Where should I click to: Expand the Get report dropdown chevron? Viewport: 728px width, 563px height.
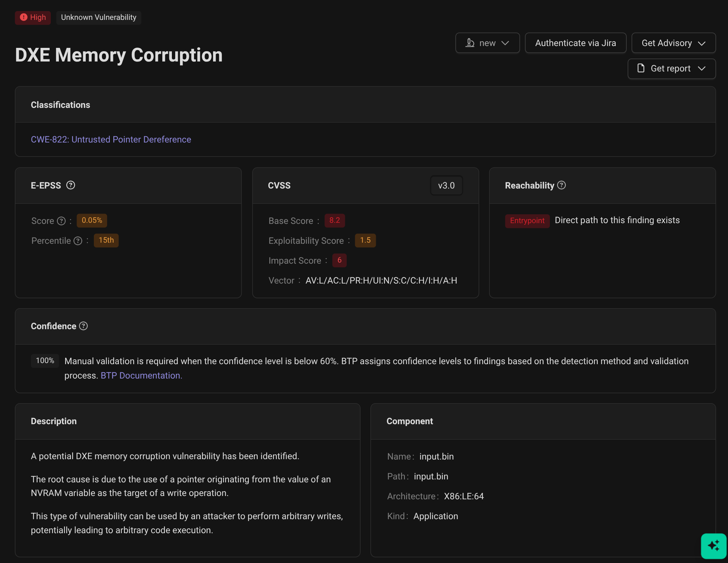coord(702,68)
